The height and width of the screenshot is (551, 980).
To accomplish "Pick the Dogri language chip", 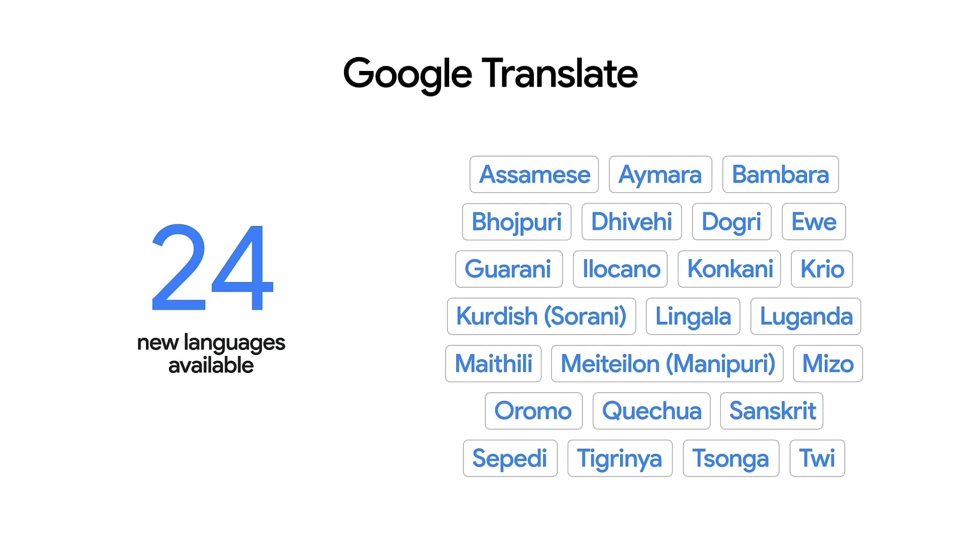I will coord(731,222).
